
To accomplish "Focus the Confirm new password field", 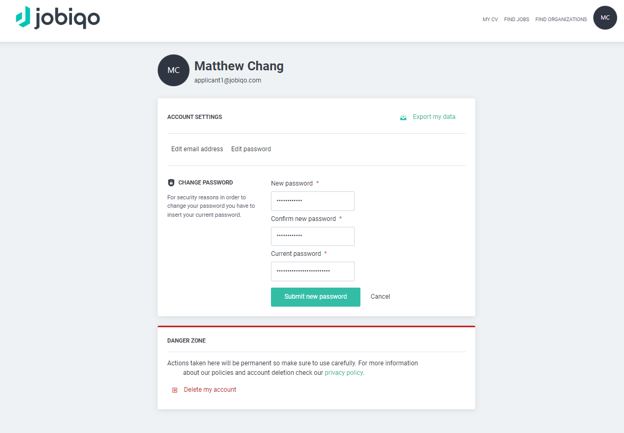I will (313, 236).
